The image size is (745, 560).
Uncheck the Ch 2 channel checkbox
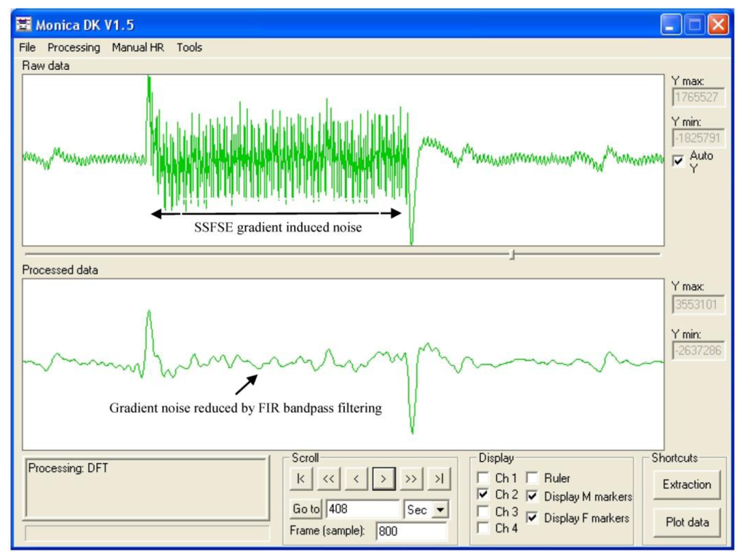point(482,495)
